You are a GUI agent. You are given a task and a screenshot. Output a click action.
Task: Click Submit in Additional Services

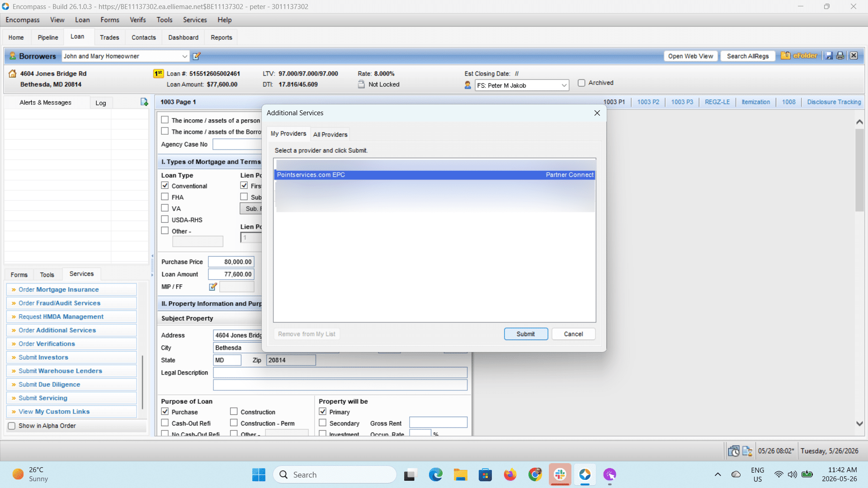(x=526, y=334)
